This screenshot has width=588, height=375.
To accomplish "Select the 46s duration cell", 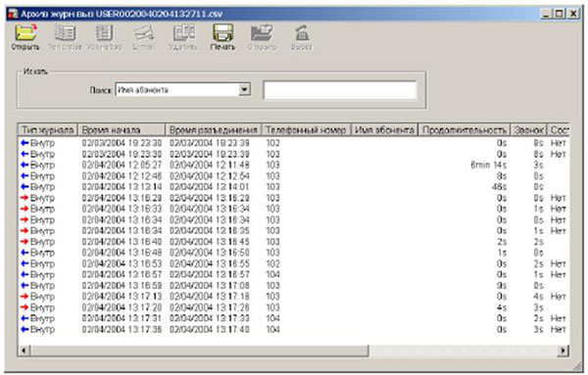I will coord(499,187).
